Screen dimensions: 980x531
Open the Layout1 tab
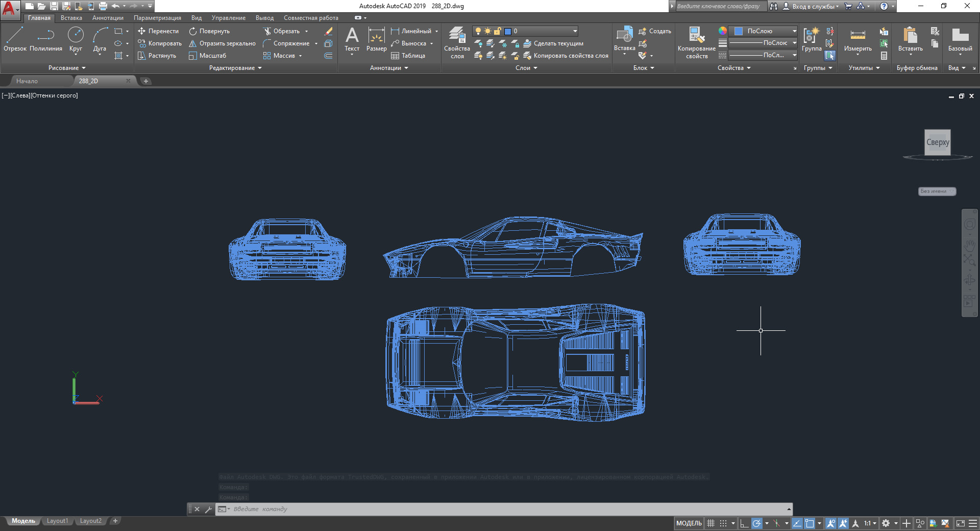coord(57,521)
